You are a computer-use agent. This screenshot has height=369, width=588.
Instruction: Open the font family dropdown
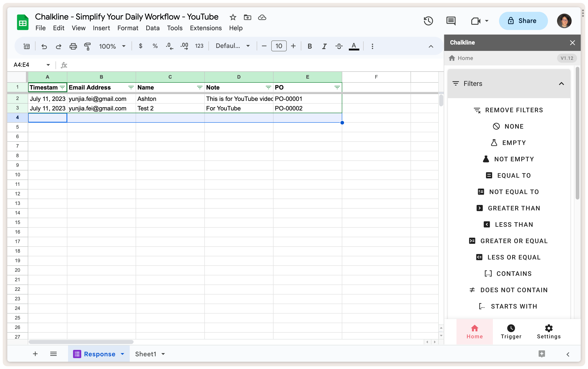[x=233, y=46]
